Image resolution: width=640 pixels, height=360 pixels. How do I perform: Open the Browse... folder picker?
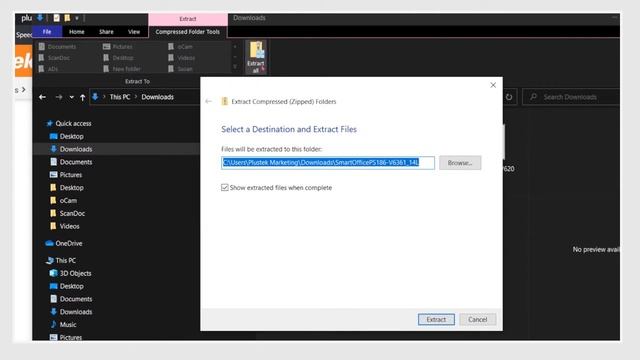[460, 162]
